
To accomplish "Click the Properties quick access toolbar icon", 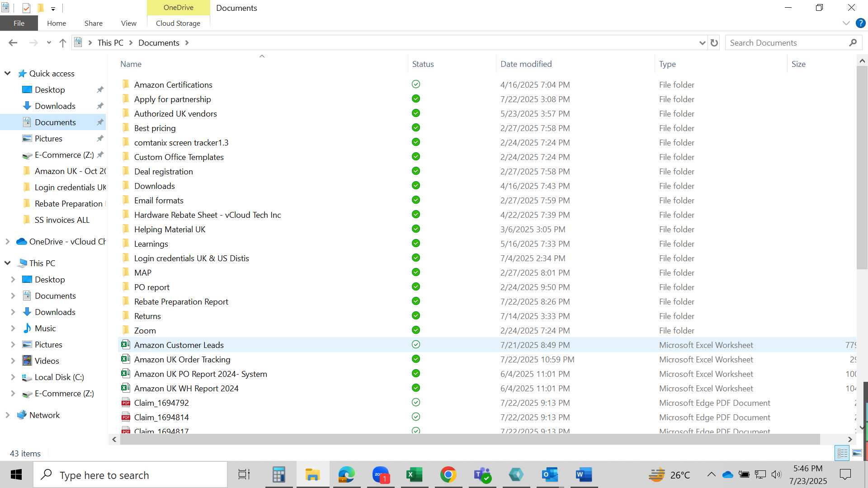I will coord(26,8).
